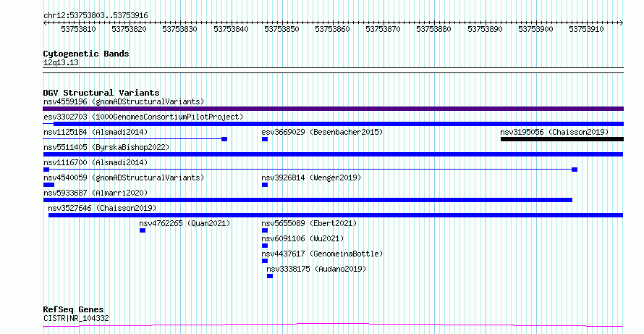Select the dark purple nsv4559196 variant bar
This screenshot has width=644, height=334.
point(333,109)
